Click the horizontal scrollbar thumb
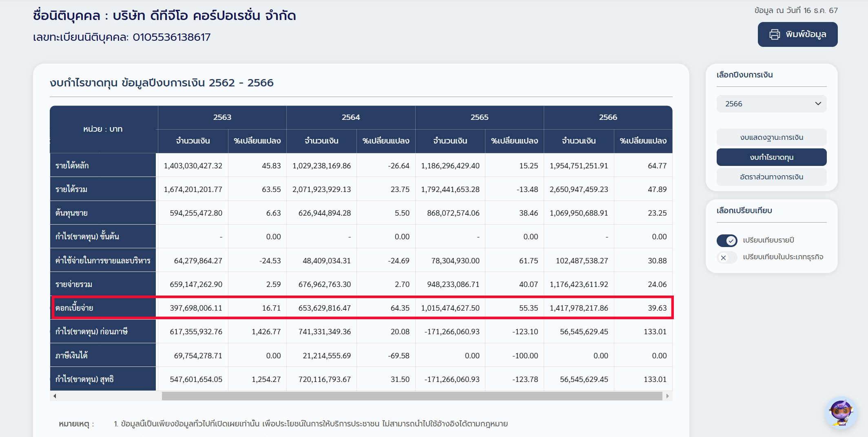 coord(412,396)
